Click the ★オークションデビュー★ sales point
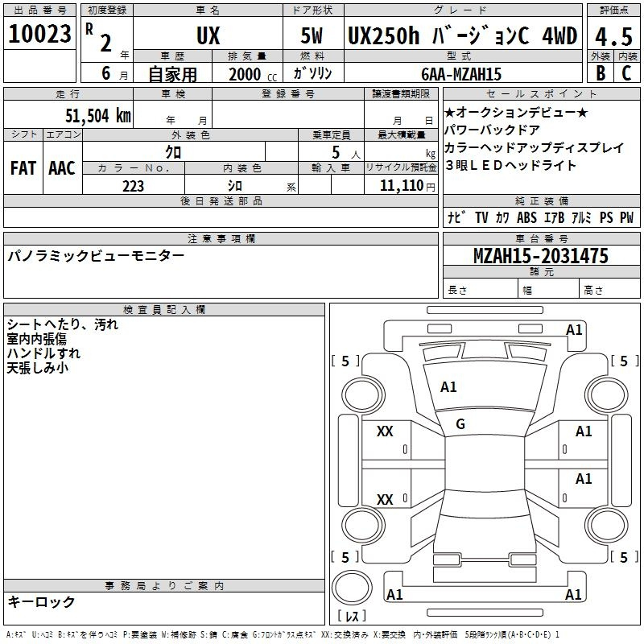The width and height of the screenshot is (644, 644). [x=516, y=112]
